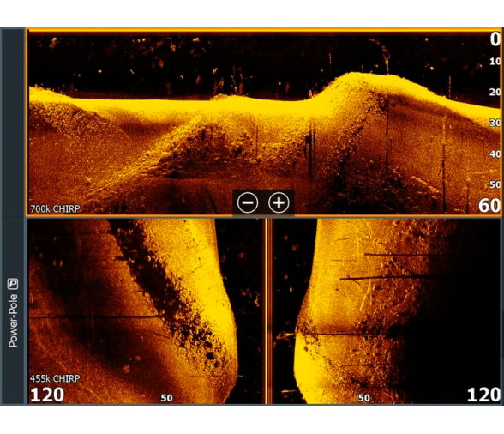
Task: Click the 40 depth scale marker
Action: pyautogui.click(x=495, y=154)
